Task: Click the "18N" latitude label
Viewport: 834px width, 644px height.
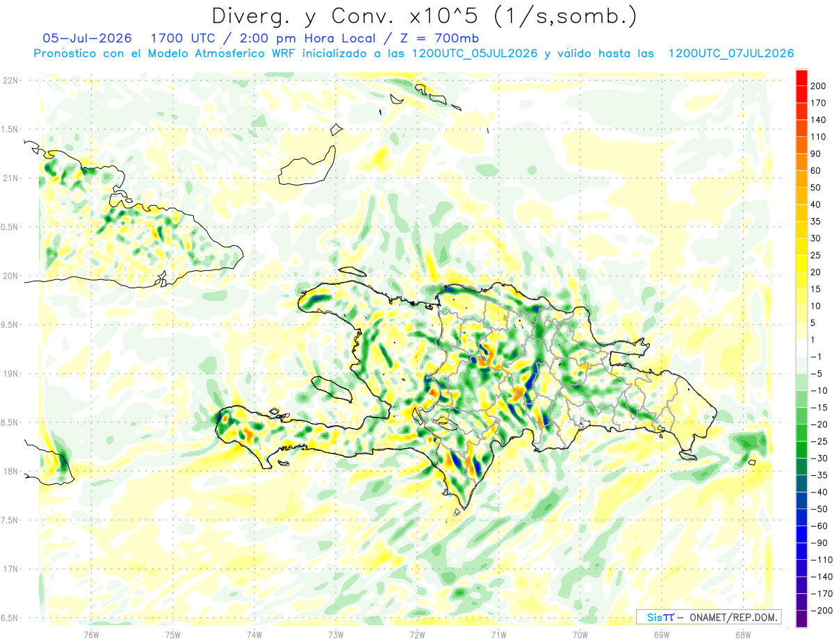Action: point(10,471)
